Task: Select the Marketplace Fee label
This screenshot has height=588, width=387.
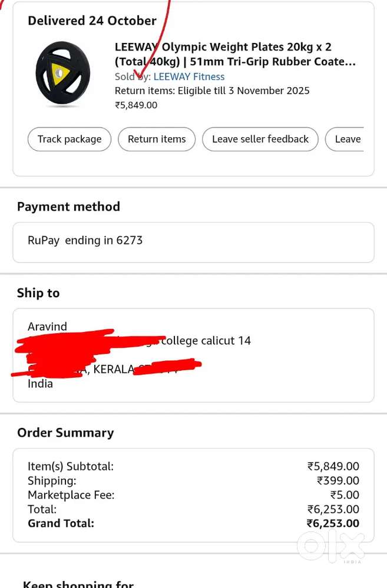Action: coord(71,495)
